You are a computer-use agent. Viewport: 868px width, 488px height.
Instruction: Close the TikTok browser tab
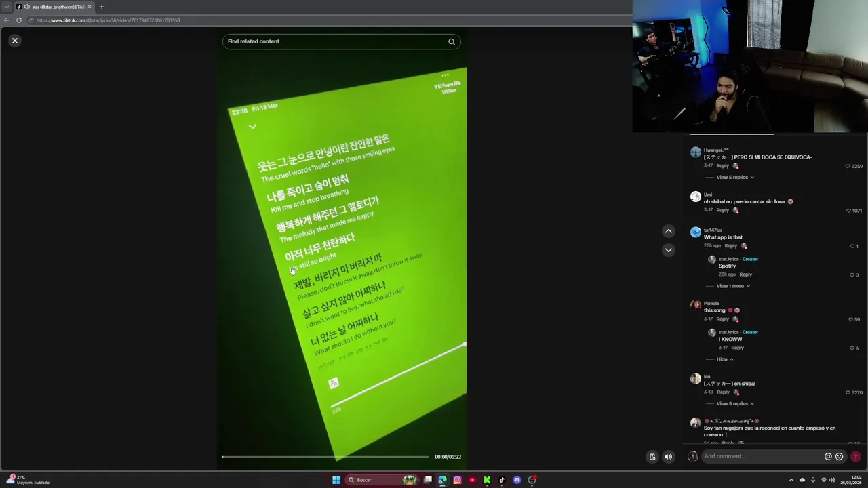(89, 7)
